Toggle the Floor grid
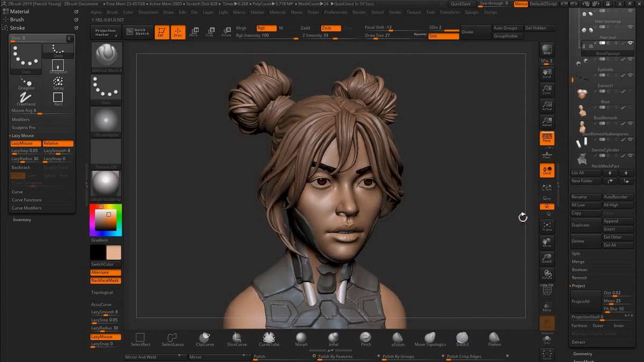Viewport: 644px width, 362px height. 547,154
